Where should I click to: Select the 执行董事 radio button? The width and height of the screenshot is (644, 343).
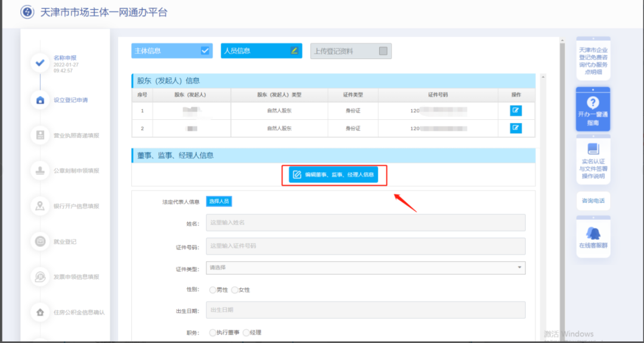(212, 333)
